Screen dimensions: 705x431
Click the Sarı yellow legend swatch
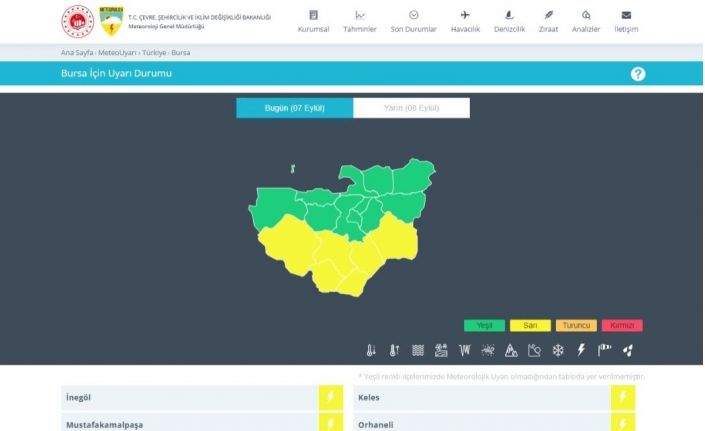[530, 325]
